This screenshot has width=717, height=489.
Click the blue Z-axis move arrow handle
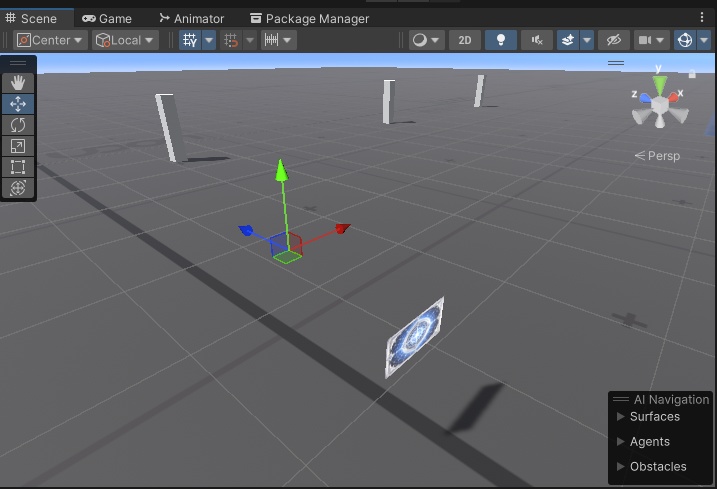246,230
